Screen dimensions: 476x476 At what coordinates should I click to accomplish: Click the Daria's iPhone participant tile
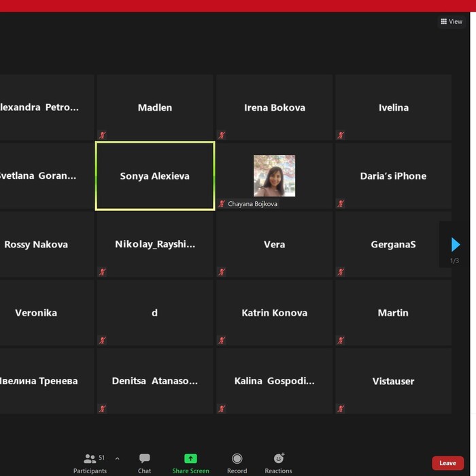pyautogui.click(x=393, y=175)
